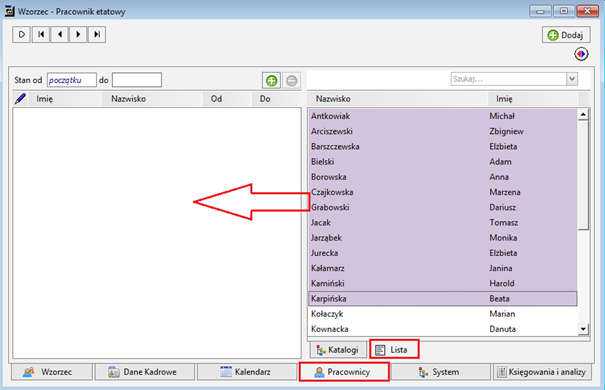Click the employee list scrollbar thumb

(x=583, y=175)
